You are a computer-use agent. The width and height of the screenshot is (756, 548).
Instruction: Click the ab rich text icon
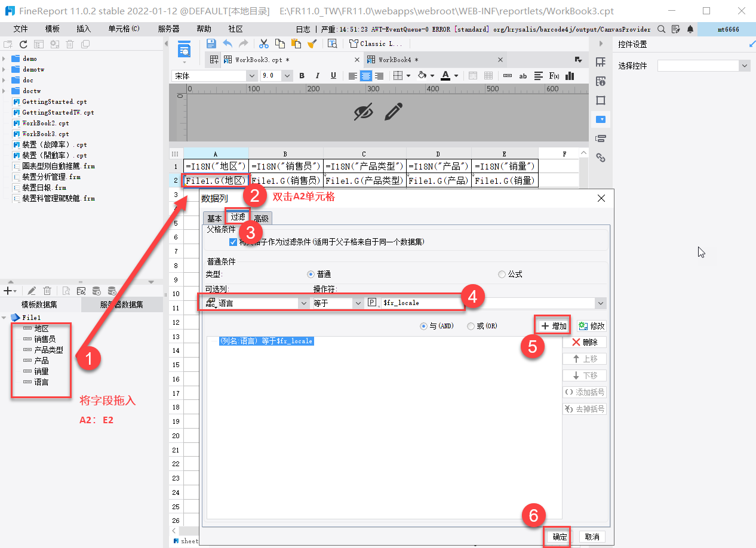(x=523, y=76)
